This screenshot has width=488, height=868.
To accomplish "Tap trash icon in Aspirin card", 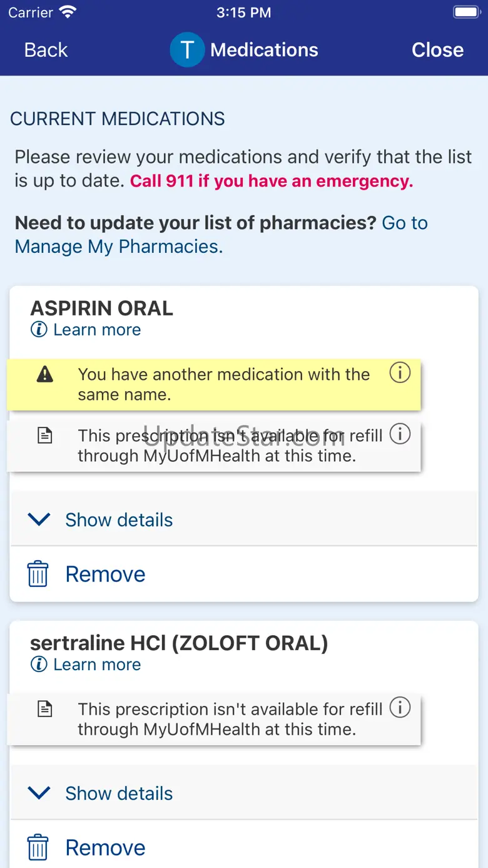I will [38, 574].
